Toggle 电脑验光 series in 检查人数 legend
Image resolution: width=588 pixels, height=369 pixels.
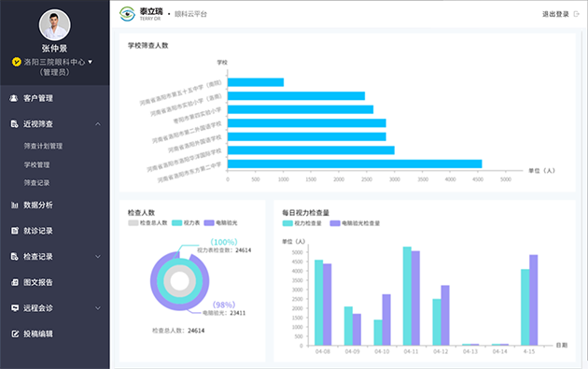point(220,223)
